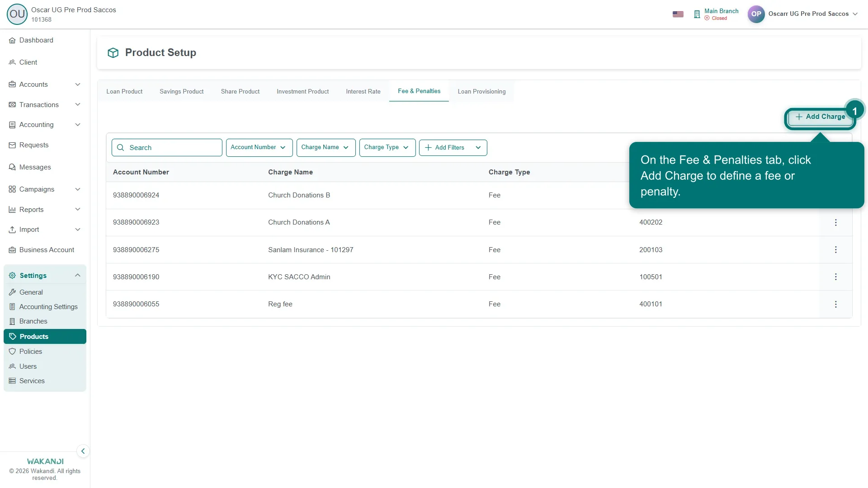Image resolution: width=868 pixels, height=488 pixels.
Task: Switch to the Interest Rate tab
Action: pyautogui.click(x=363, y=92)
